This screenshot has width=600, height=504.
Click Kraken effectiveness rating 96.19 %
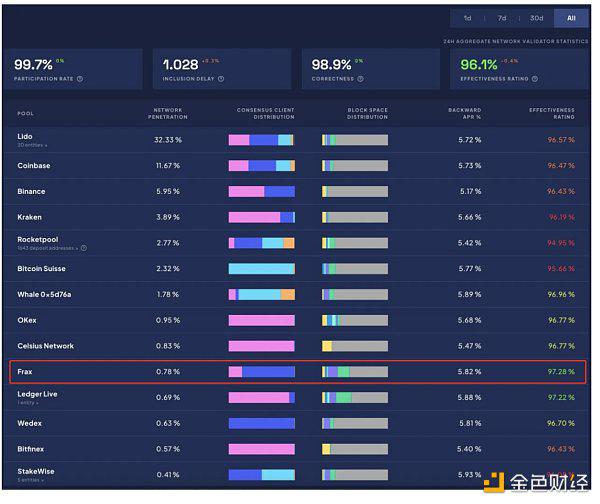click(x=562, y=217)
